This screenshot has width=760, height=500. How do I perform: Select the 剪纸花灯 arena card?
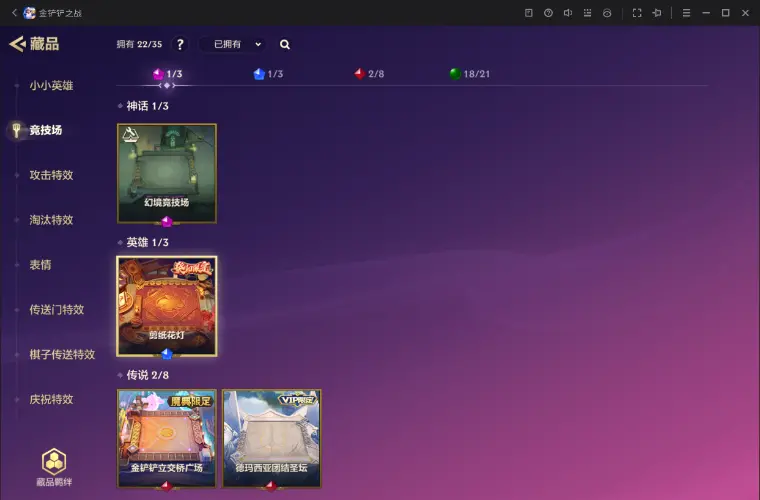pos(167,306)
